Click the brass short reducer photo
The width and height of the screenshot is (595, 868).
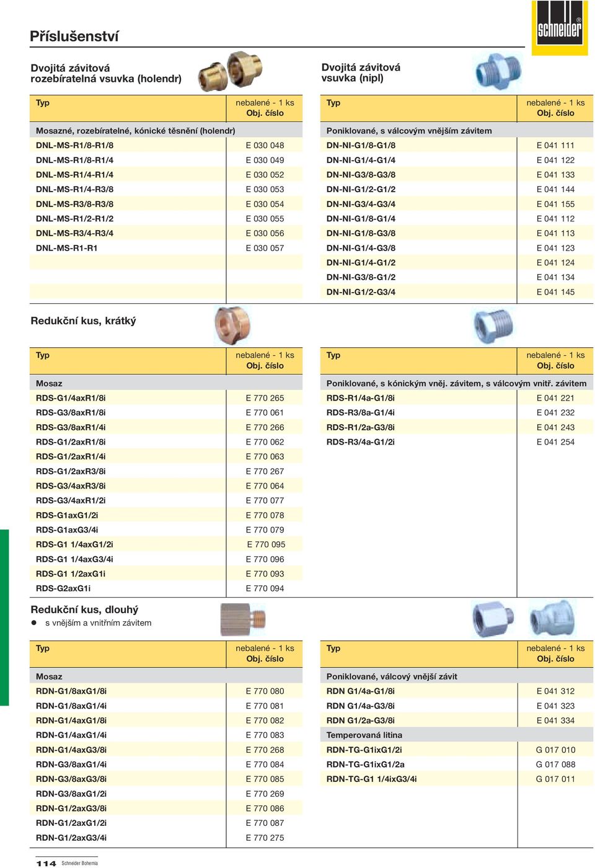coord(232,325)
